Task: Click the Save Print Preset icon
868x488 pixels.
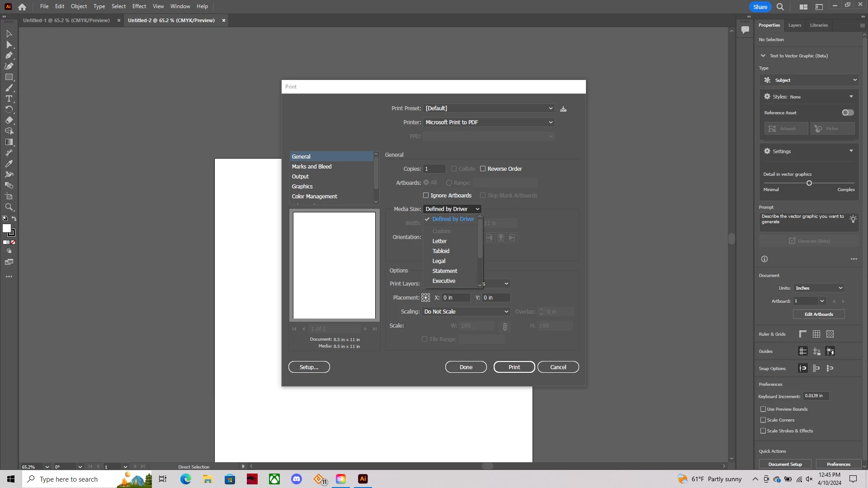Action: click(563, 109)
